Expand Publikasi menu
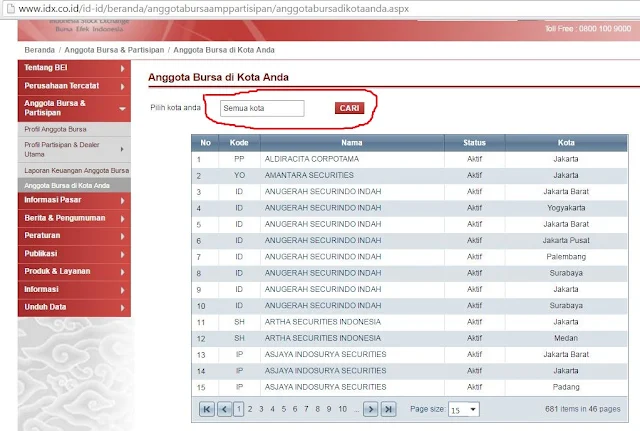Viewport: 640px width, 431px height. 122,254
